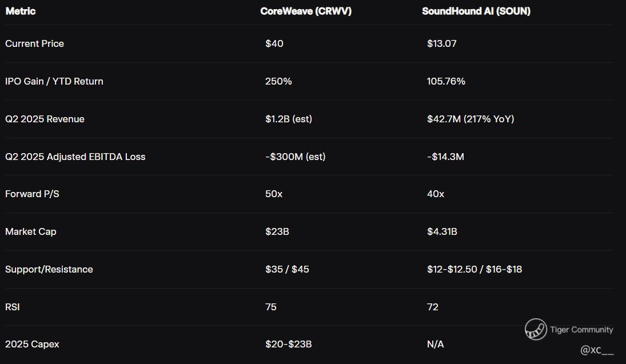Select the $23B market cap value
The height and width of the screenshot is (364, 626).
click(x=277, y=231)
